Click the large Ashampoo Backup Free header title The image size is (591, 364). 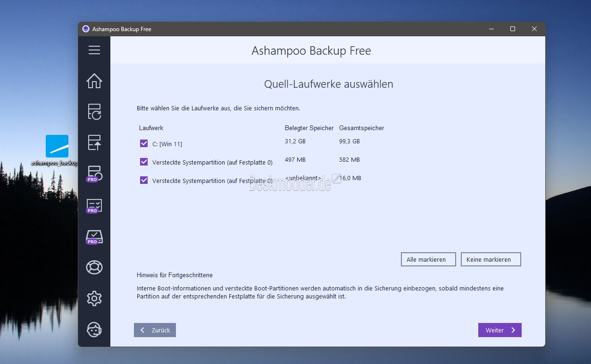click(x=311, y=50)
